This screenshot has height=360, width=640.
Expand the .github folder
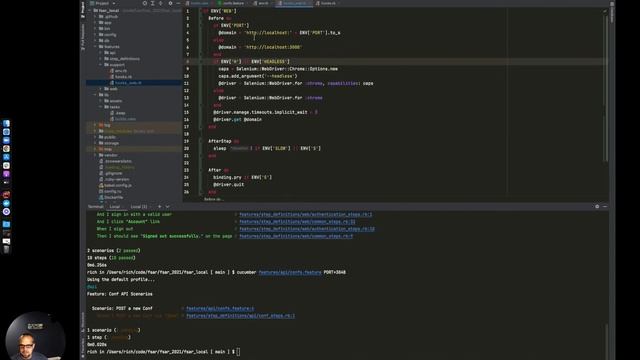(x=96, y=17)
